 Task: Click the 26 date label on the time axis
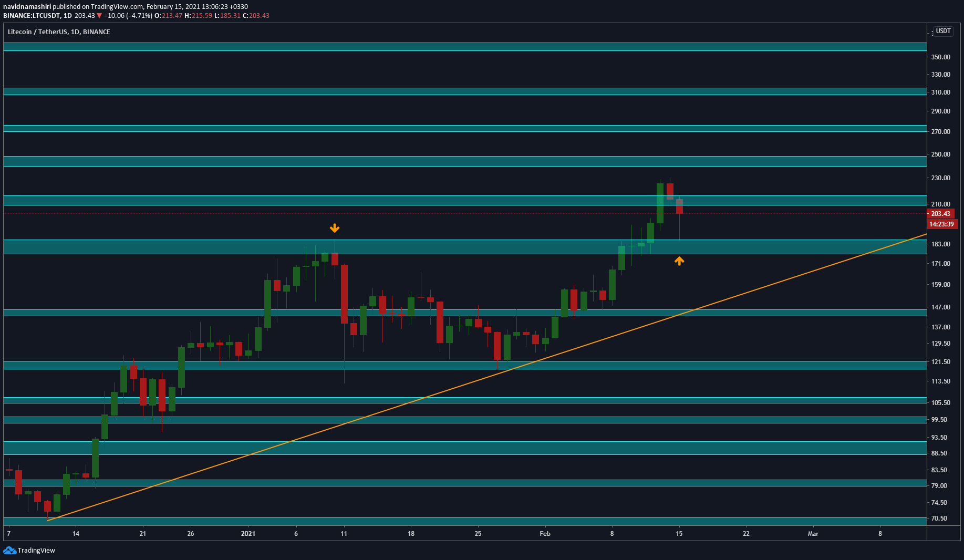[191, 534]
